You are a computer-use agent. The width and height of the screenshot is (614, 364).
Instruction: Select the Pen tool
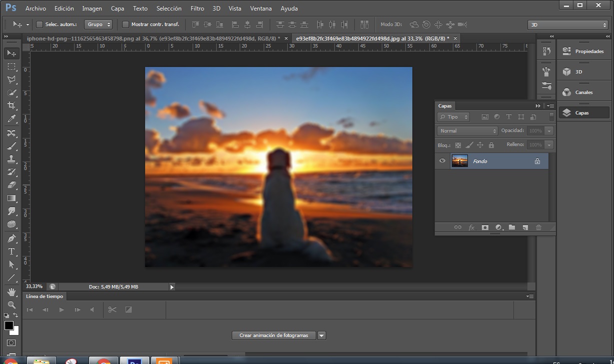(x=12, y=238)
